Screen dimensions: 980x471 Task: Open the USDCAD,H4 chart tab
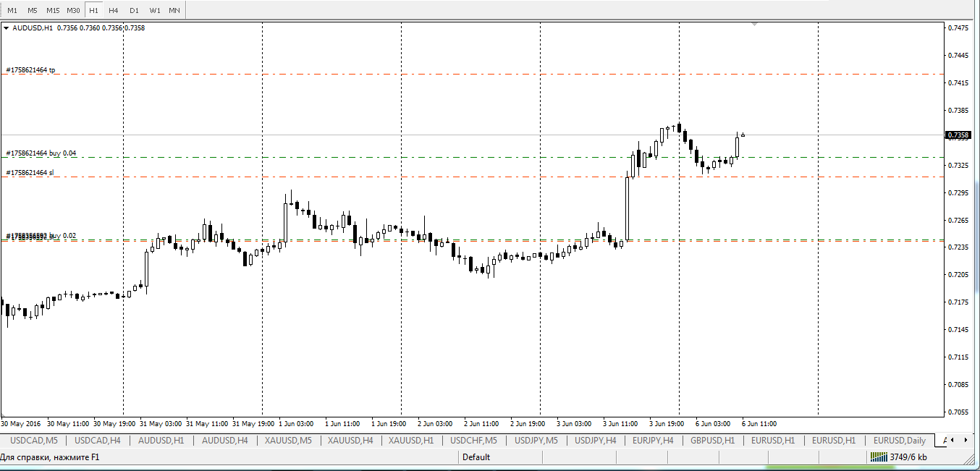click(x=98, y=440)
